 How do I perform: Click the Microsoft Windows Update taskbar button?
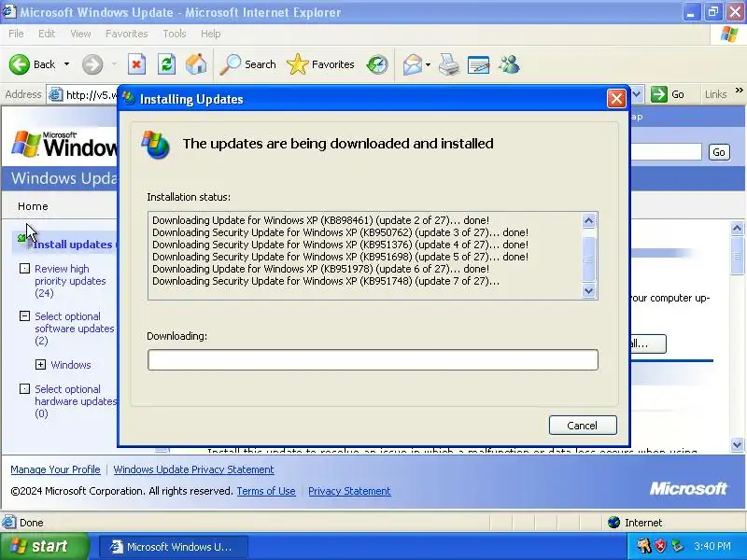coord(174,546)
